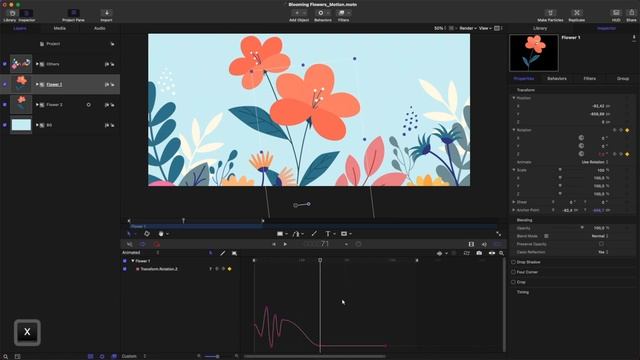Choose the hand Pan tool

[161, 234]
